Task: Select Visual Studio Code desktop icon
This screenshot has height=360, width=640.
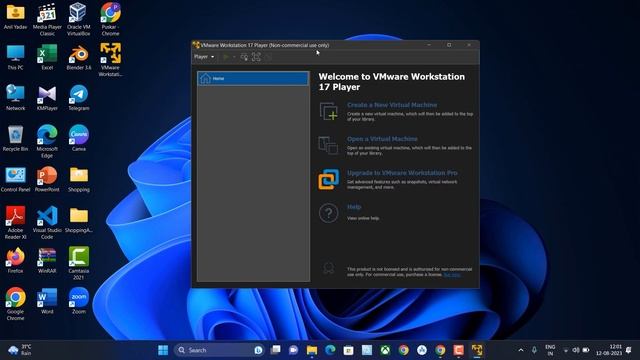Action: 47,222
